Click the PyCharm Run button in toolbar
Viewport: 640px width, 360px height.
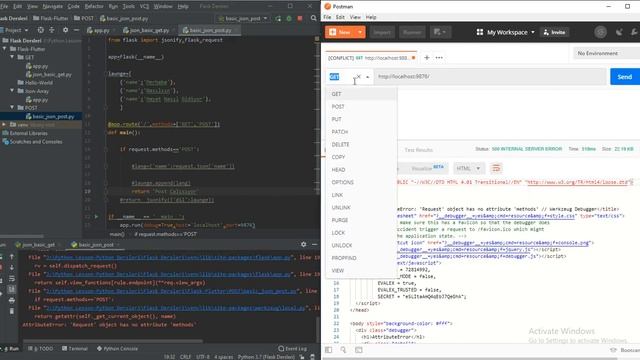[x=278, y=18]
